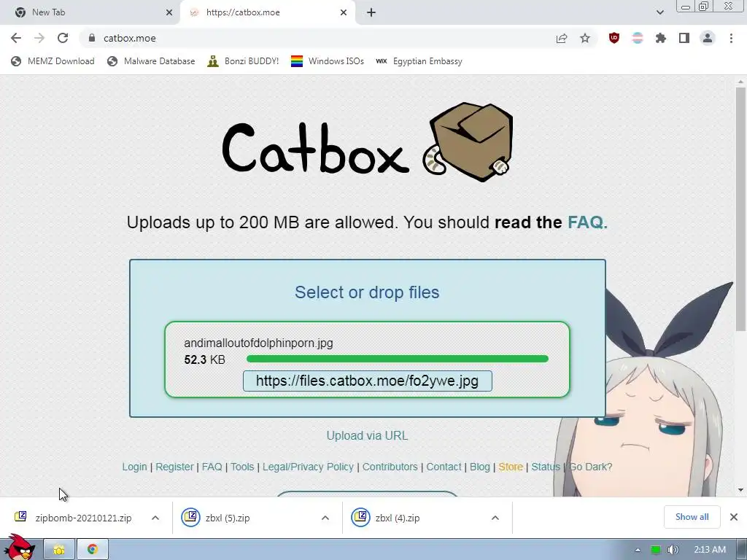Click Show all downloads button

692,517
